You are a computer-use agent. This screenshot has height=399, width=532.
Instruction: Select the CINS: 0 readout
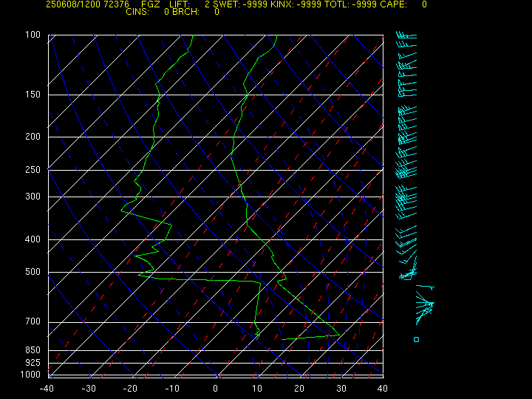coord(147,12)
